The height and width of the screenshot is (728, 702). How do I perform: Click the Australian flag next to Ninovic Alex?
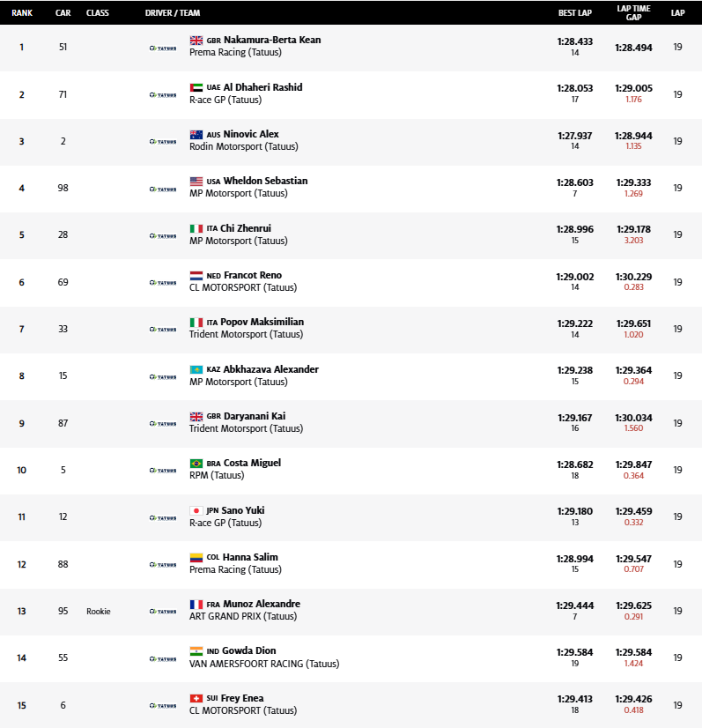tap(196, 135)
